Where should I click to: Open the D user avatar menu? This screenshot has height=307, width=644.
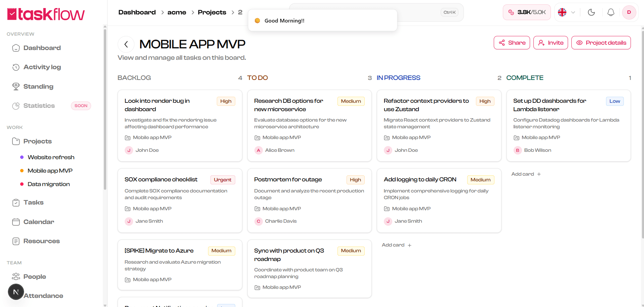tap(629, 12)
